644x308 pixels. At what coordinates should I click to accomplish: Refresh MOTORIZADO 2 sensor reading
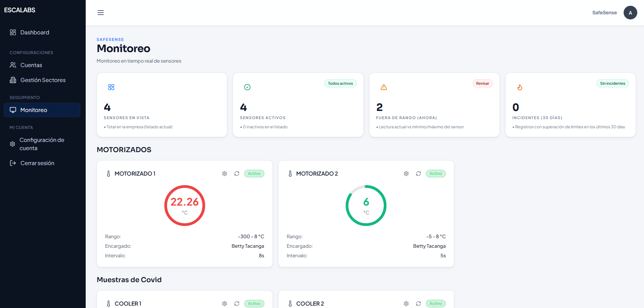tap(418, 174)
